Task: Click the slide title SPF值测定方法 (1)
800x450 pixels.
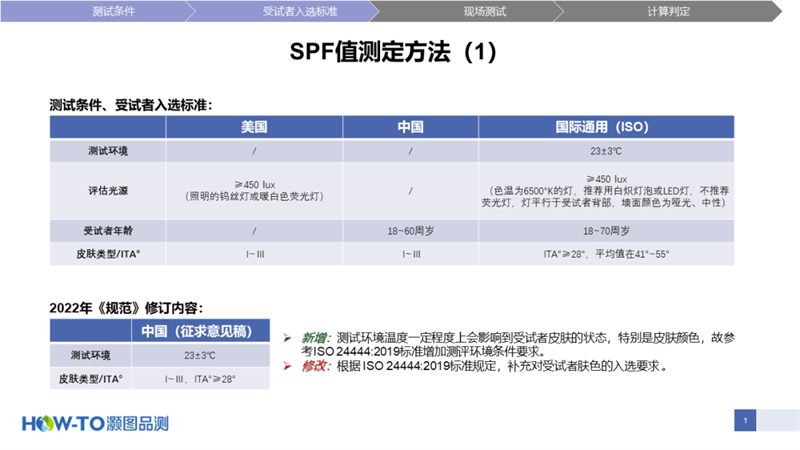Action: point(399,52)
